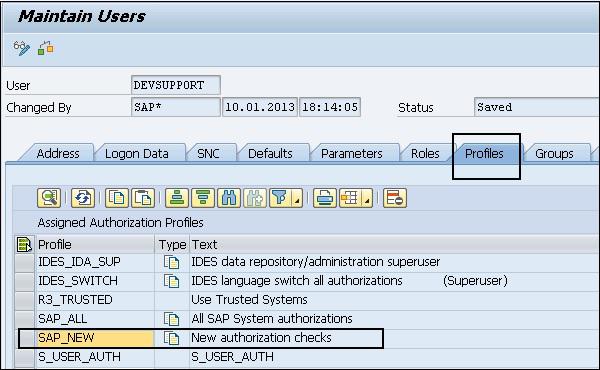Screen dimensions: 600x370
Task: Click the Select All icon at table corner
Action: click(24, 244)
